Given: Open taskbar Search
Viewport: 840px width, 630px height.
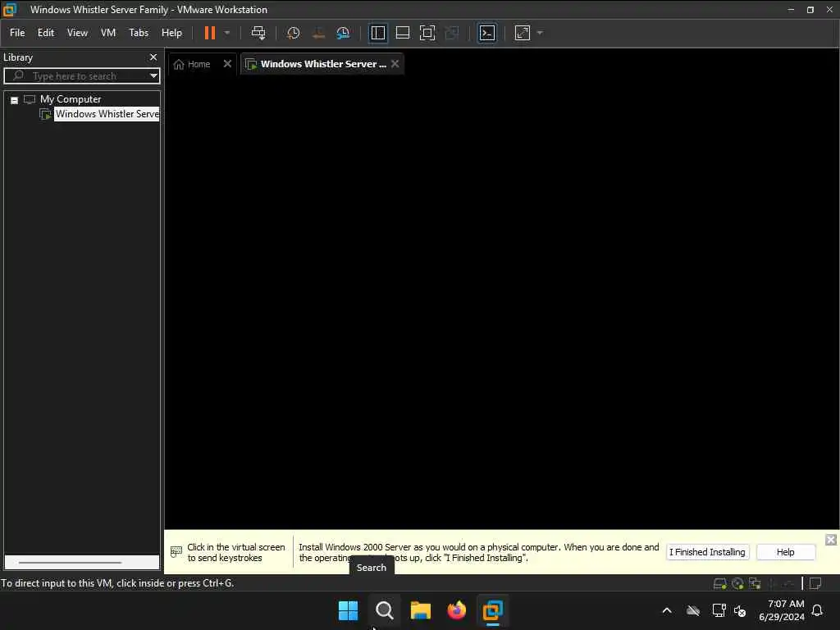Looking at the screenshot, I should pyautogui.click(x=384, y=610).
